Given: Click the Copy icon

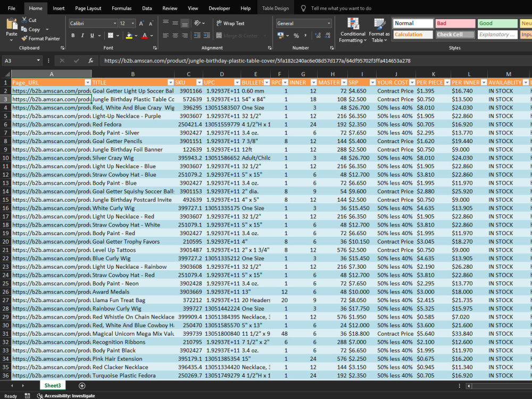Looking at the screenshot, I should [24, 29].
